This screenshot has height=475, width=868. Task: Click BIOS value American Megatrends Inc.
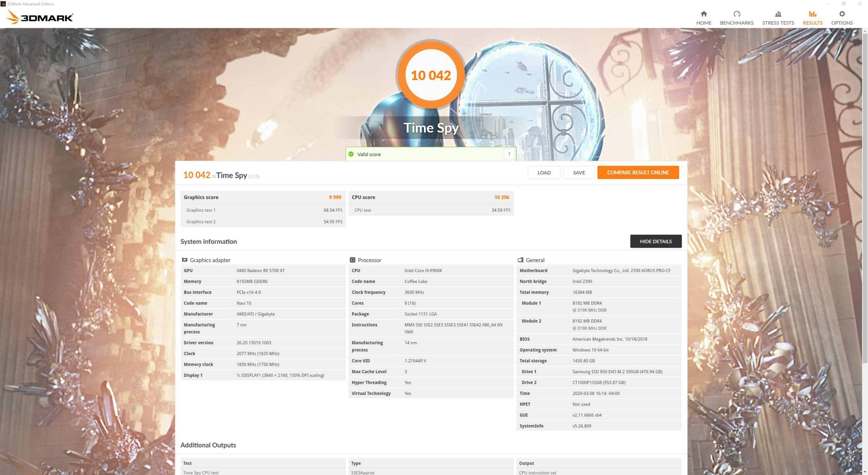coord(610,339)
